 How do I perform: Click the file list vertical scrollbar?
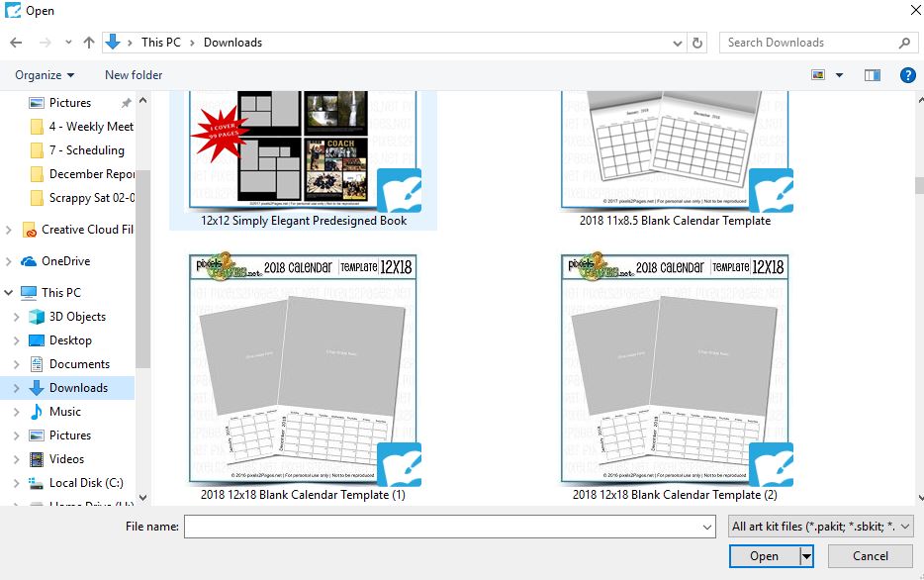[918, 297]
